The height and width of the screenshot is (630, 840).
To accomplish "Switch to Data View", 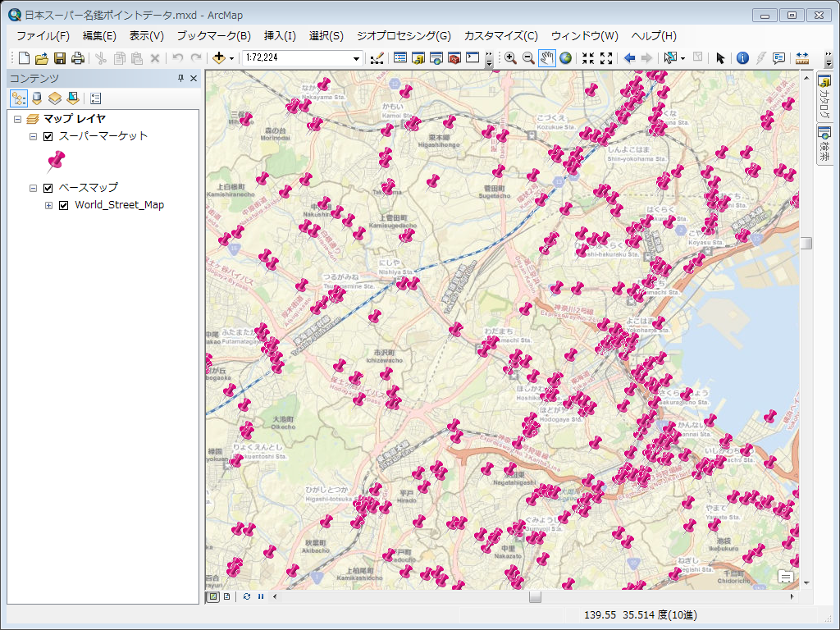I will point(213,596).
